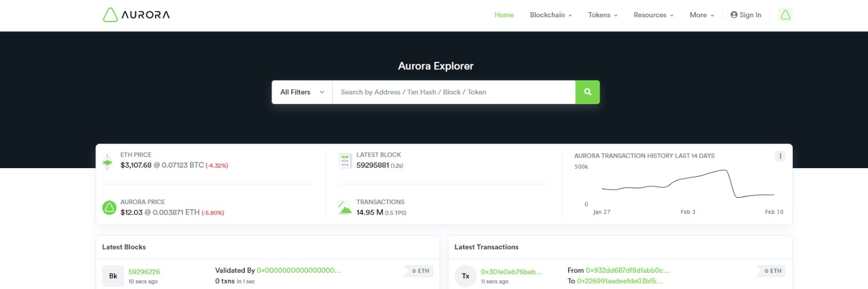Viewport: 868px width, 289px height.
Task: Click the green Aurora Price triangle icon
Action: pos(109,208)
